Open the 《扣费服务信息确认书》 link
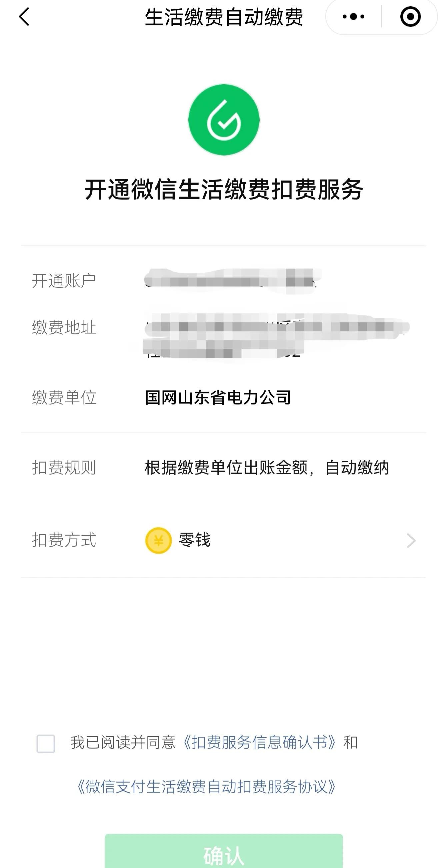 [259, 742]
